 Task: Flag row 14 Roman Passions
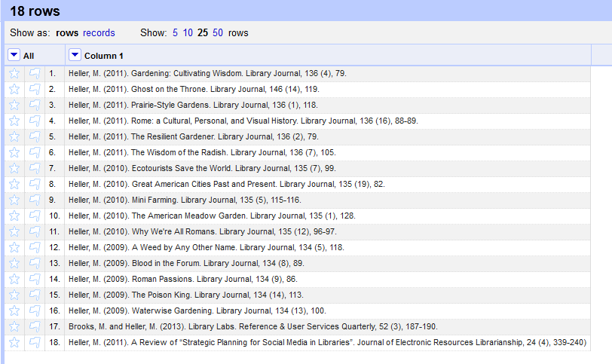click(x=35, y=280)
